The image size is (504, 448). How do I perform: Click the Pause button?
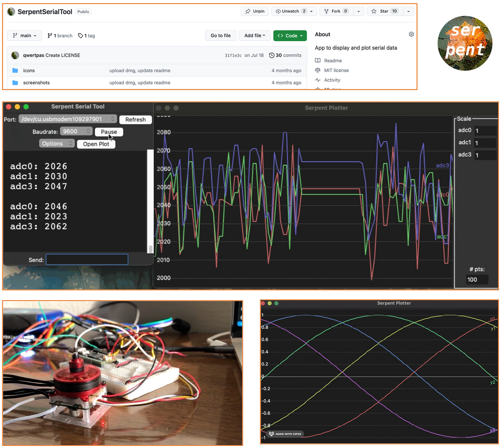coord(109,132)
